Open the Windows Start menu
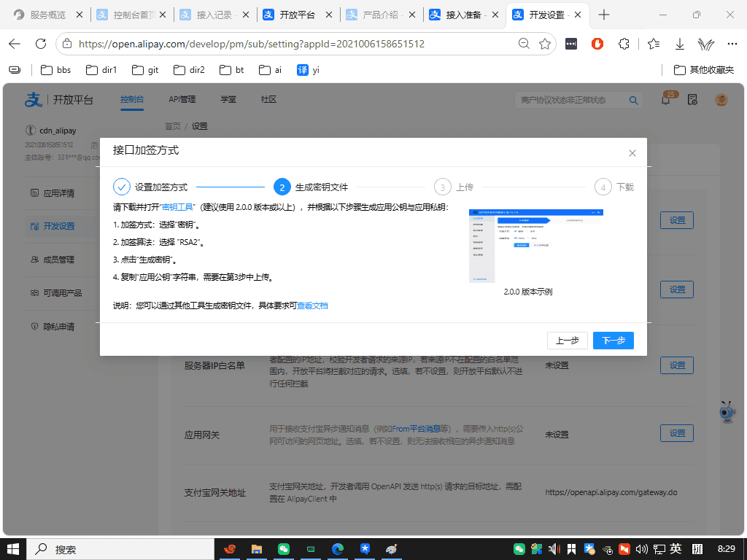Screen dimensions: 747x560 pos(13,549)
